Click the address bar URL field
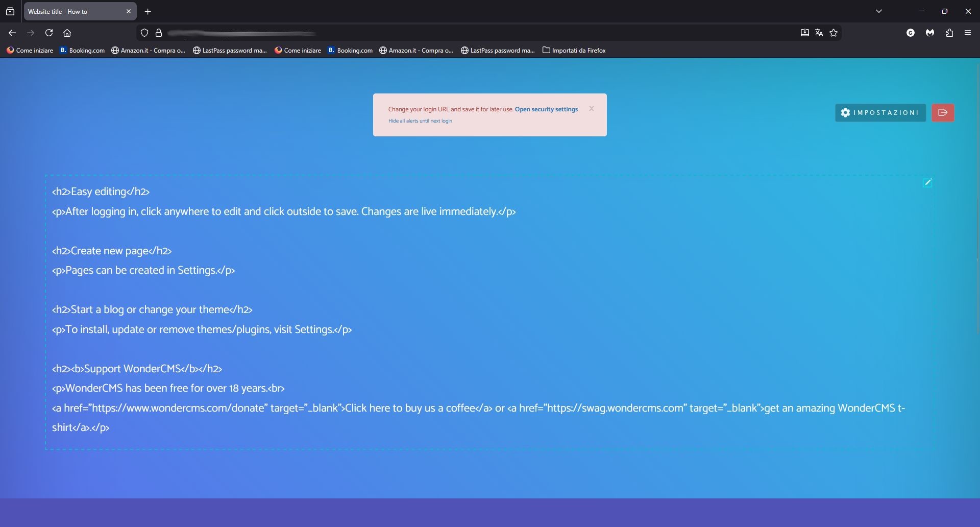Image resolution: width=980 pixels, height=527 pixels. 459,33
